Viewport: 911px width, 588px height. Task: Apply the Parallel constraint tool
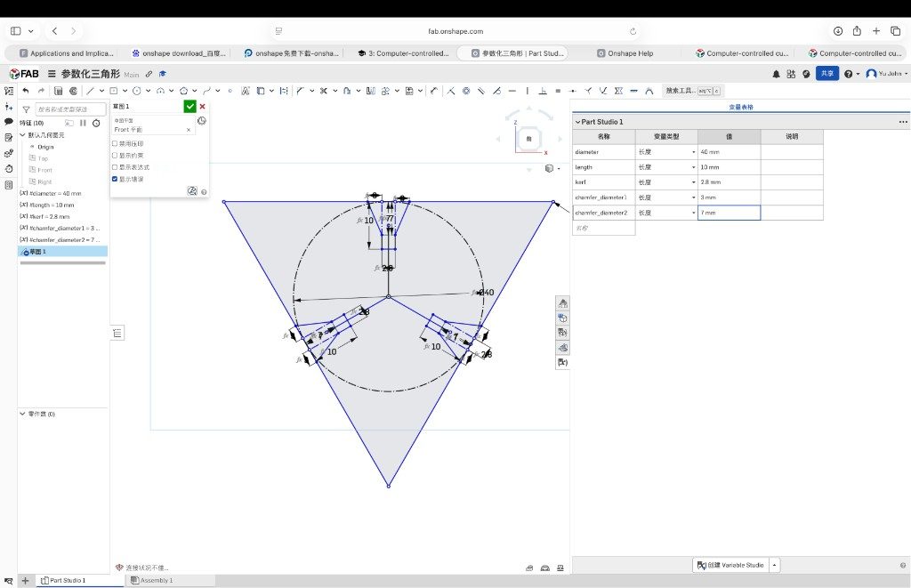[x=481, y=91]
